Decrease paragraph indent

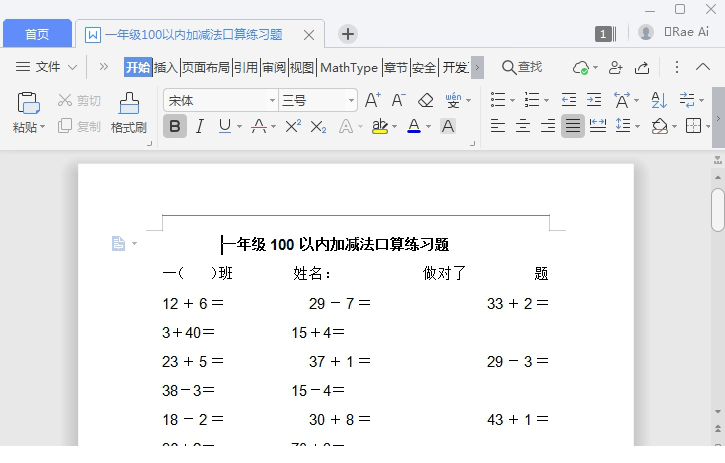tap(569, 100)
